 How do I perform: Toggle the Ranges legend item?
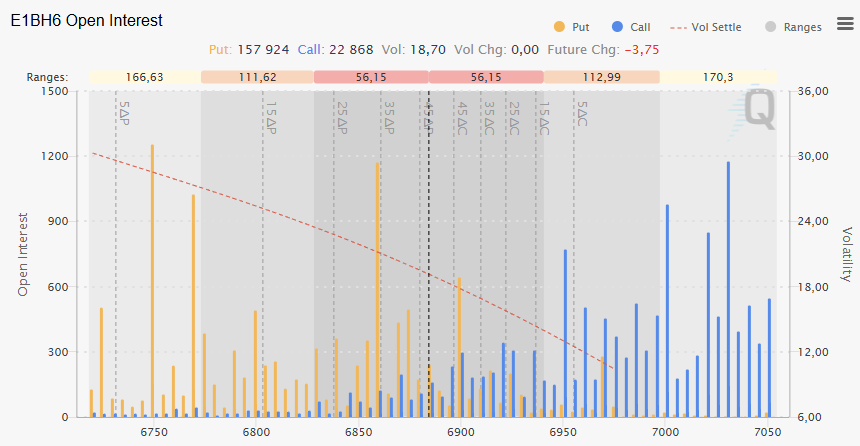tap(793, 27)
